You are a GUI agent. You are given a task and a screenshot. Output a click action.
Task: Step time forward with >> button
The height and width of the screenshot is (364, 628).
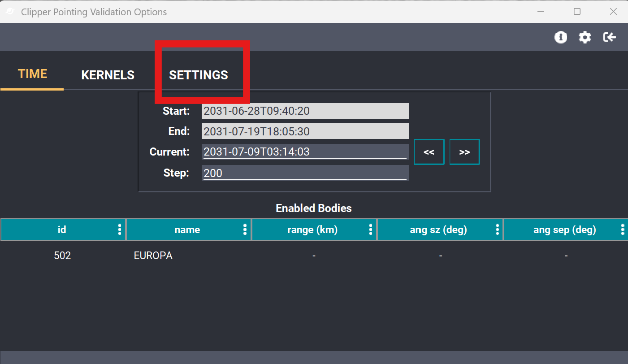(x=464, y=152)
